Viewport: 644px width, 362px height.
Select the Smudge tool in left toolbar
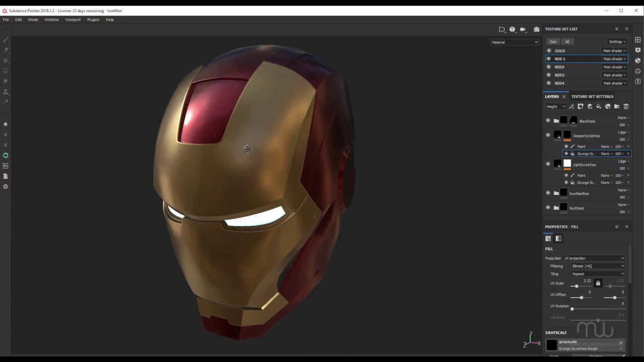click(6, 81)
